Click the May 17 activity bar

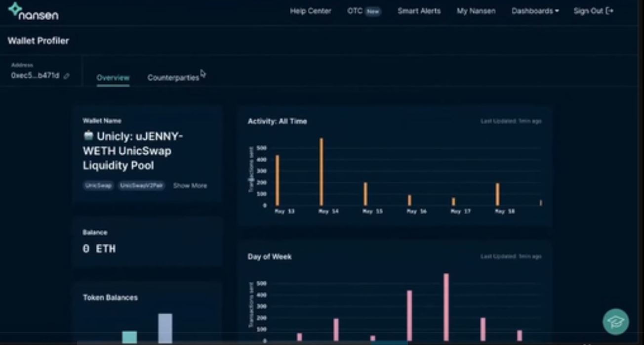[453, 202]
